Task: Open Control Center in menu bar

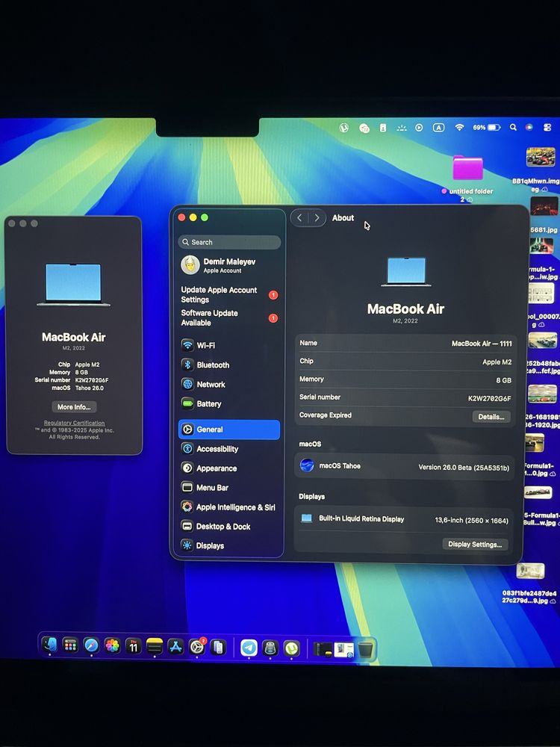Action: (x=547, y=128)
